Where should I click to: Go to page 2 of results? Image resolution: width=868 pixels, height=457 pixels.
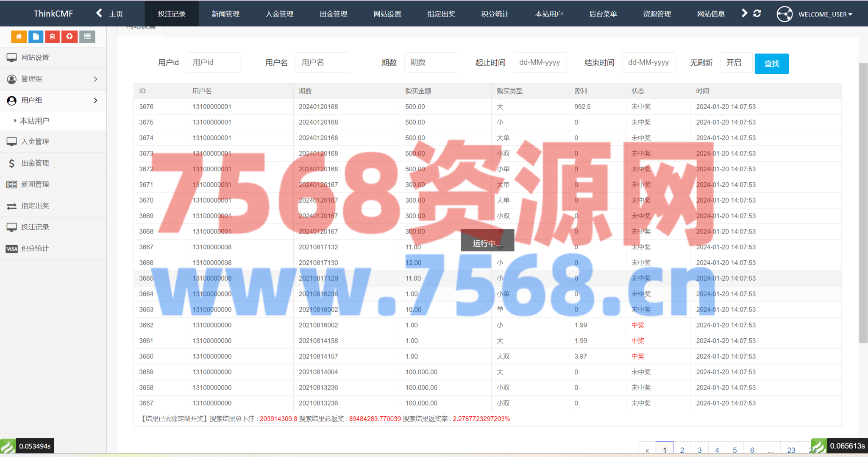(x=682, y=450)
